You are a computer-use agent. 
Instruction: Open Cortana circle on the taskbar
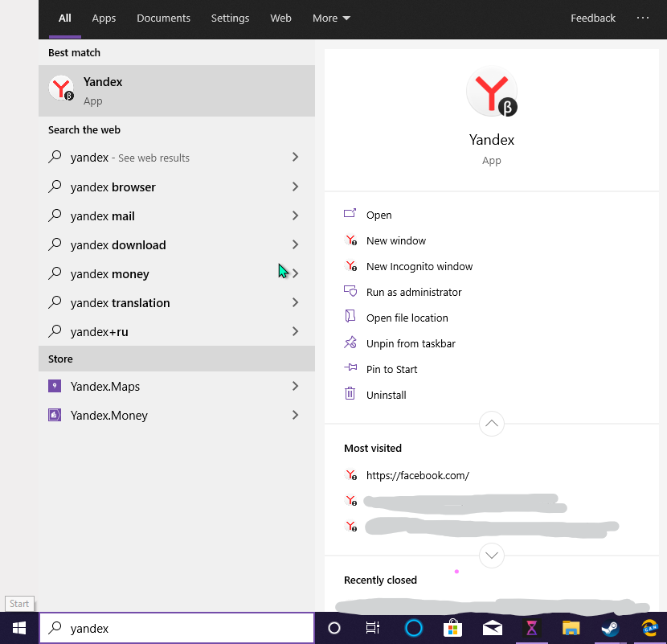coord(334,628)
